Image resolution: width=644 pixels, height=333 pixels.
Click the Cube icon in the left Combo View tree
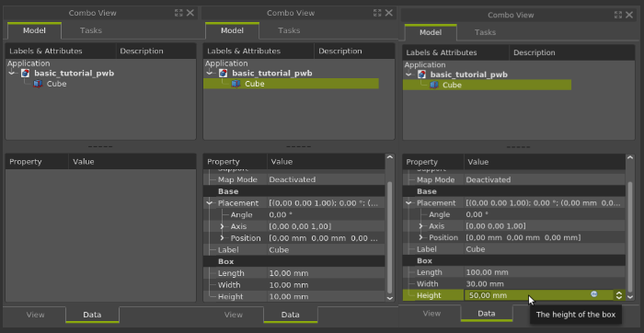38,84
